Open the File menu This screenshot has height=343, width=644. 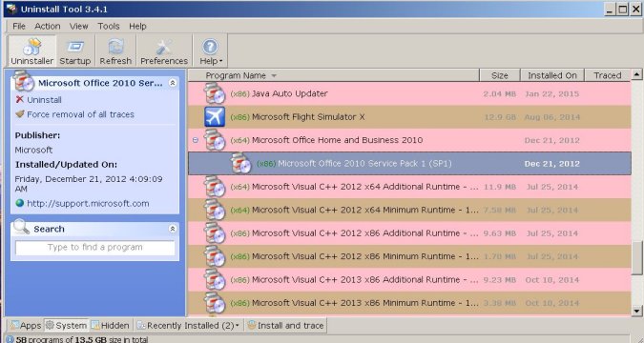click(19, 26)
